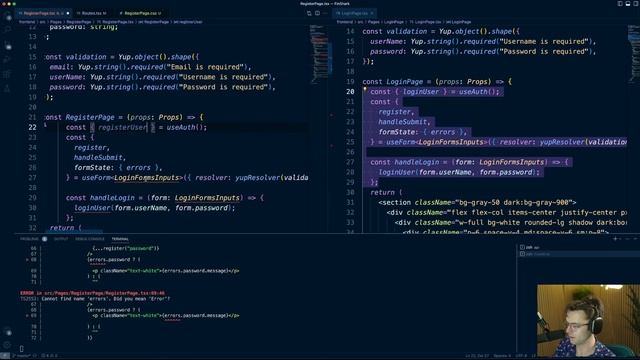Viewport: 640px width, 360px height.
Task: Open the Extensions view in the activity bar
Action: pyautogui.click(x=8, y=74)
